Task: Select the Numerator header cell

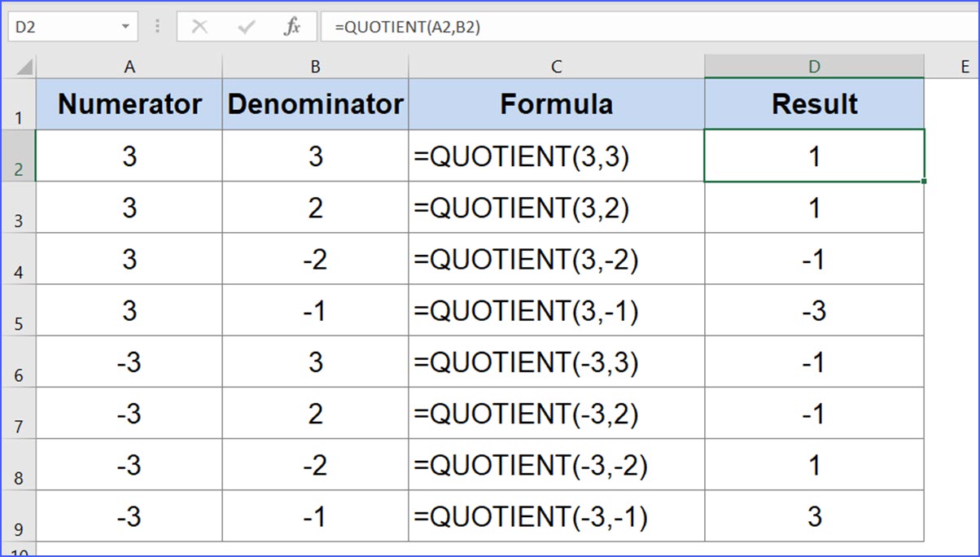Action: click(129, 103)
